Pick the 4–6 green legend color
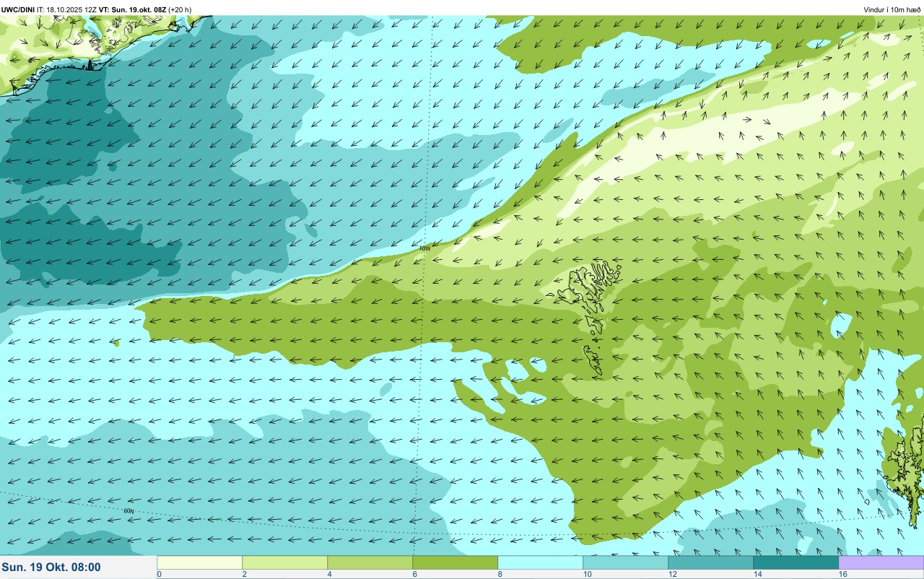This screenshot has width=924, height=579. pyautogui.click(x=370, y=562)
